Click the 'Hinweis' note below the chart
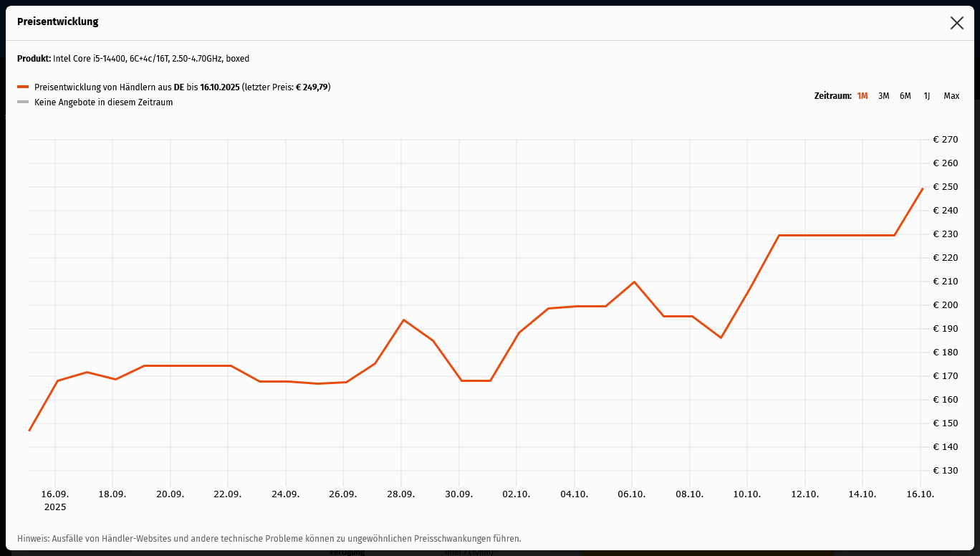The height and width of the screenshot is (556, 980). [269, 538]
